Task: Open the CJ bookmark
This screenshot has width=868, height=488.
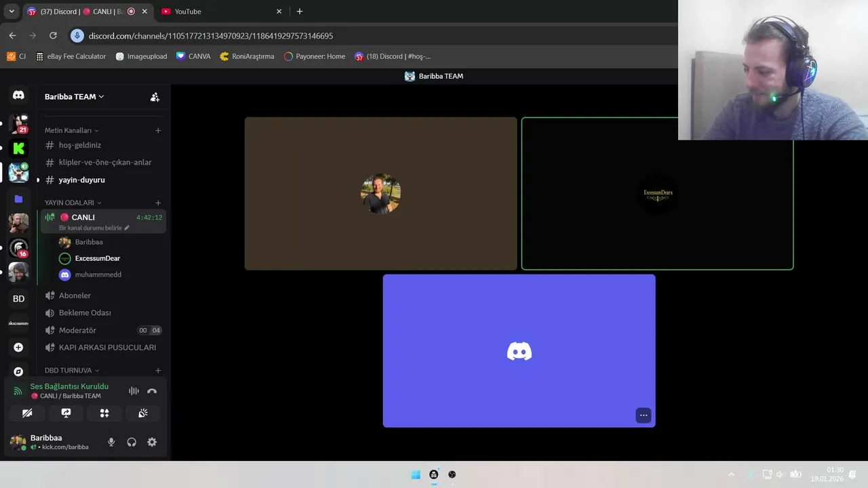Action: (x=16, y=56)
